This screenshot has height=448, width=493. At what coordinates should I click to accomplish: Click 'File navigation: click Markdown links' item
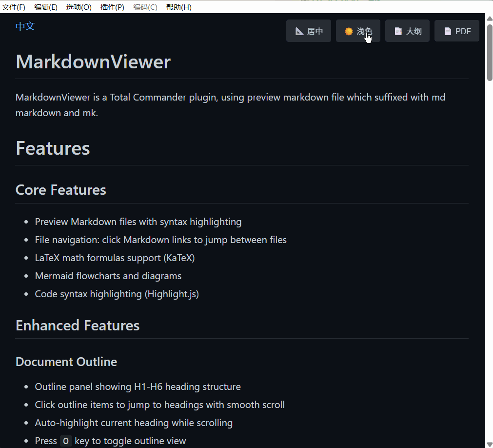pyautogui.click(x=160, y=240)
